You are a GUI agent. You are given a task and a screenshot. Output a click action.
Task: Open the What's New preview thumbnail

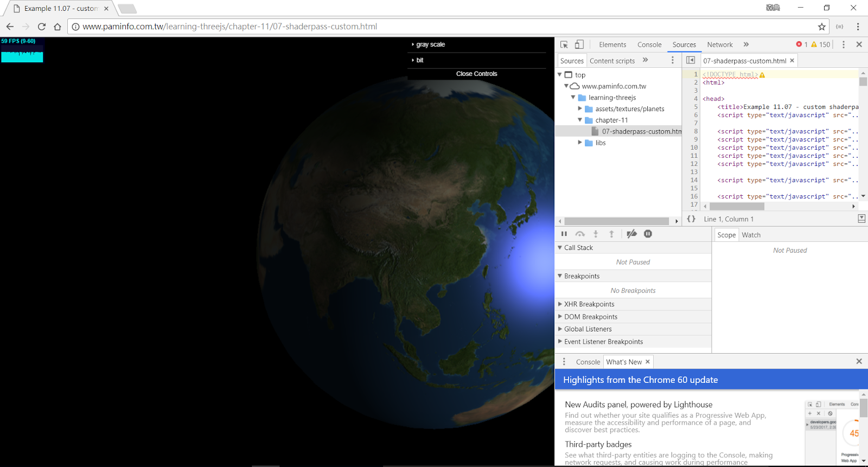832,432
